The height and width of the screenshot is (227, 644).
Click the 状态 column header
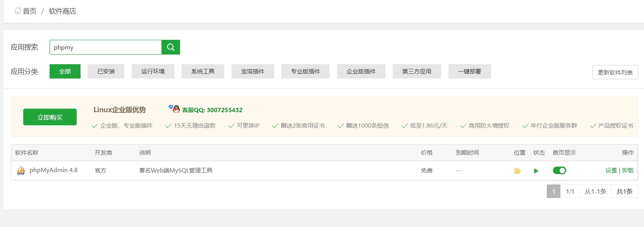(x=539, y=153)
